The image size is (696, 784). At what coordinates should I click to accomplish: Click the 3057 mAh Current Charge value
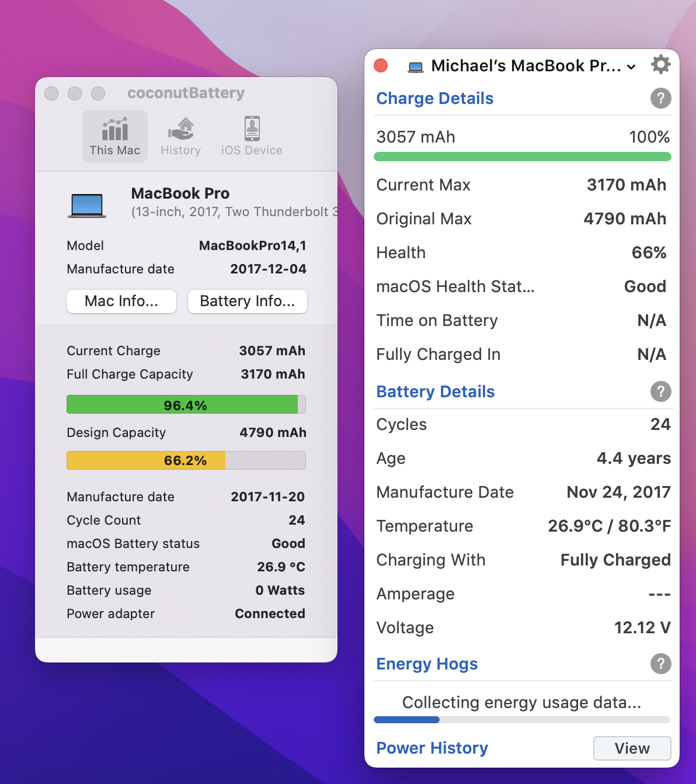[x=272, y=351]
